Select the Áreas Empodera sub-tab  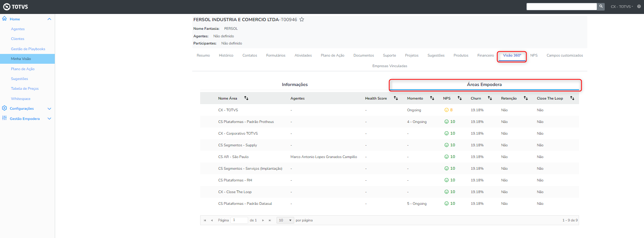[484, 84]
